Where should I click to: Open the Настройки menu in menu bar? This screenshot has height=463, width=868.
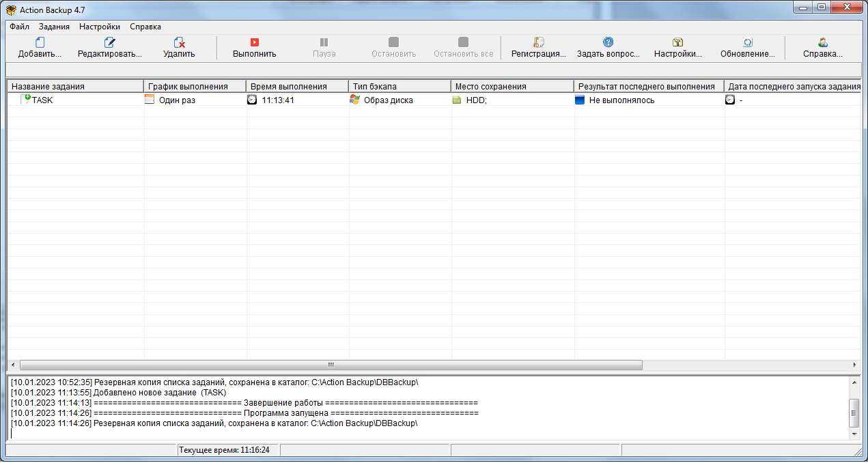99,27
